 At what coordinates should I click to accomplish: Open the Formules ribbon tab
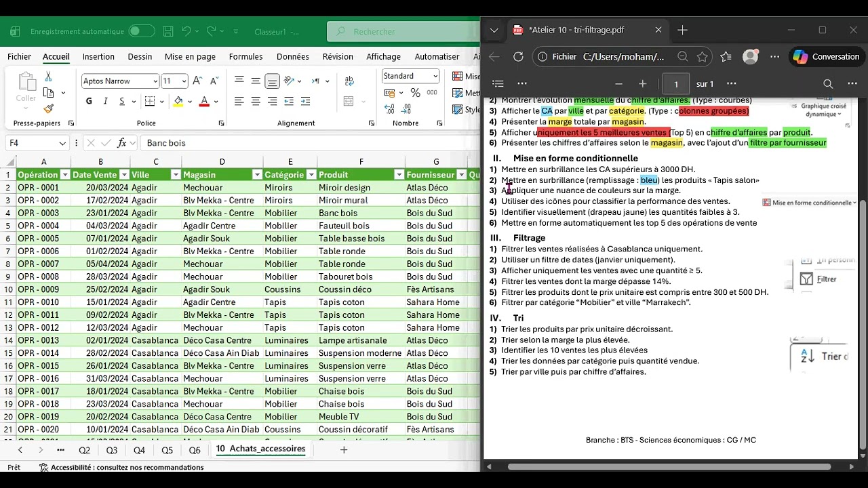coord(245,57)
